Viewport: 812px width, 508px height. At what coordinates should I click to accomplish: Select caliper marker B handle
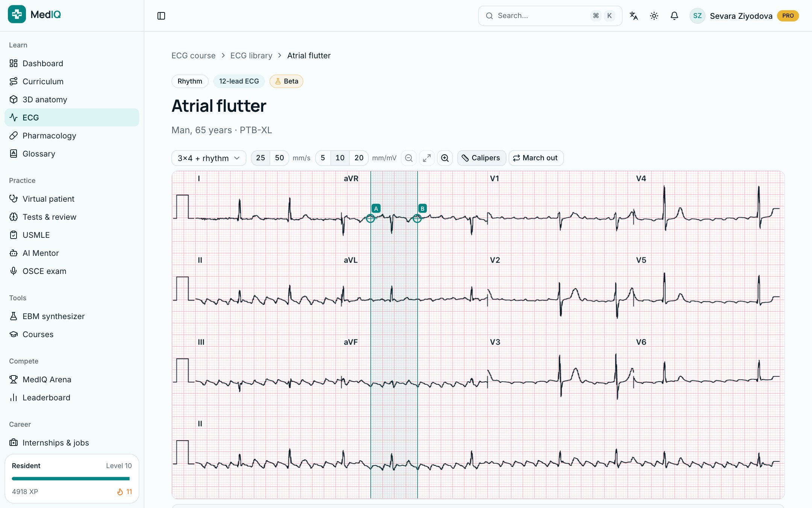coord(417,218)
